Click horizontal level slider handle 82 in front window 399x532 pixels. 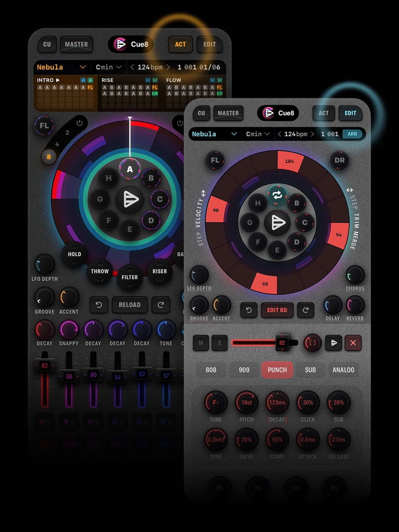[x=282, y=343]
